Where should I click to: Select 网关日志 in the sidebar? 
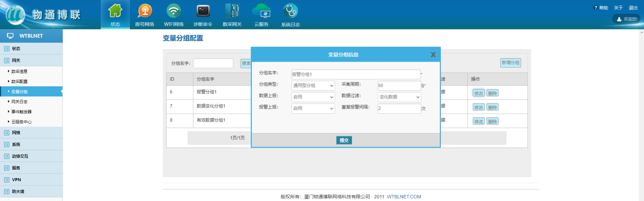coord(19,102)
